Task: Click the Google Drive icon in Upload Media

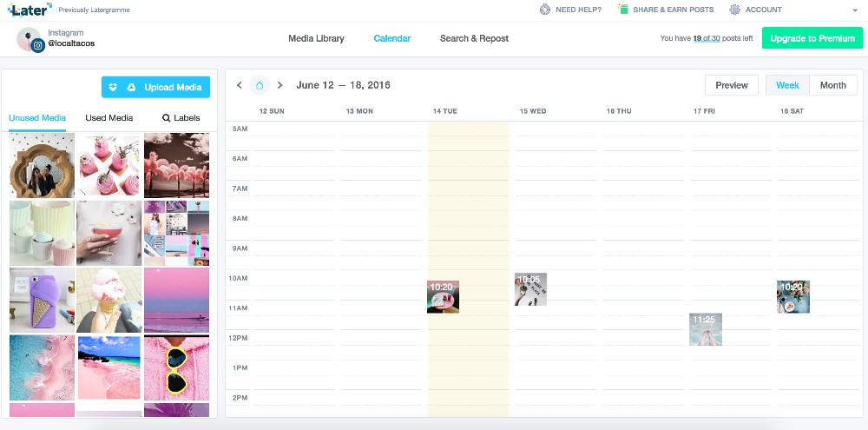Action: pyautogui.click(x=131, y=87)
